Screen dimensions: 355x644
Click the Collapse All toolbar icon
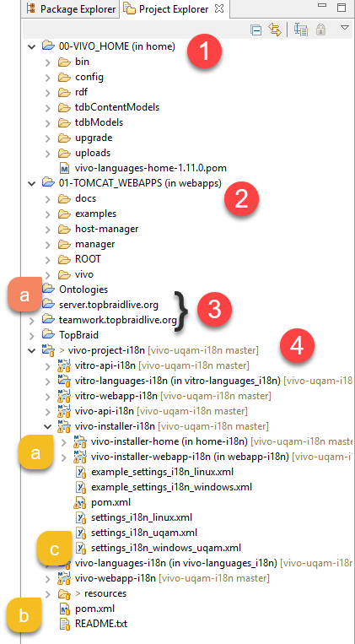(256, 30)
